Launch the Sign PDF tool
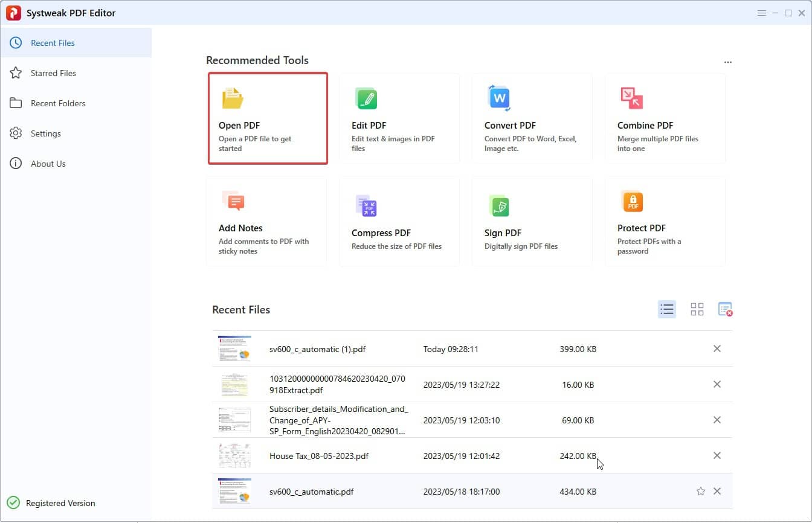Image resolution: width=812 pixels, height=523 pixels. pyautogui.click(x=532, y=220)
